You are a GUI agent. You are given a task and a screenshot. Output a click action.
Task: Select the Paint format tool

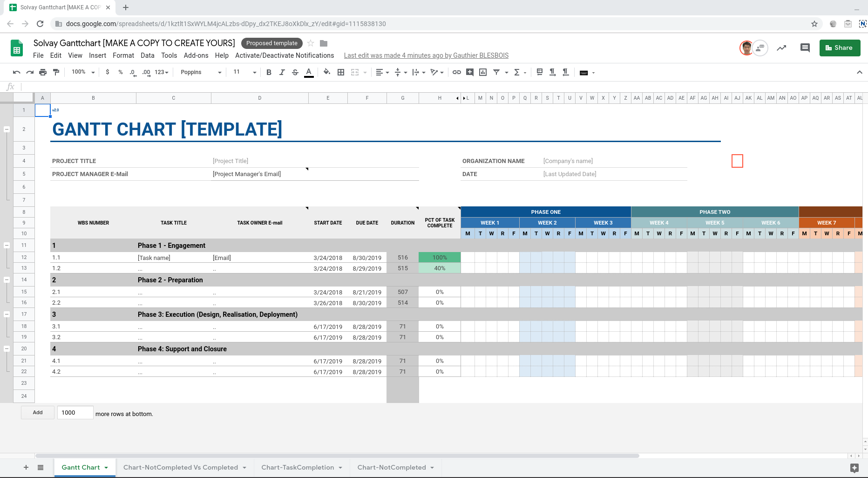[56, 72]
